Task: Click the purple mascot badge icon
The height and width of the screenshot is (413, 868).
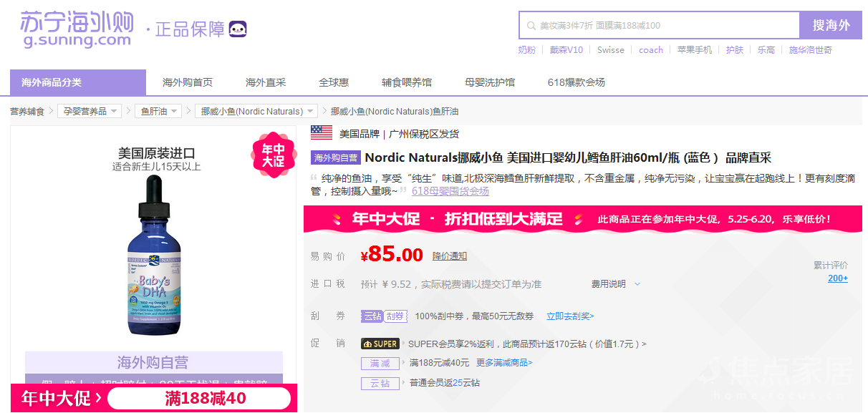Action: point(238,29)
